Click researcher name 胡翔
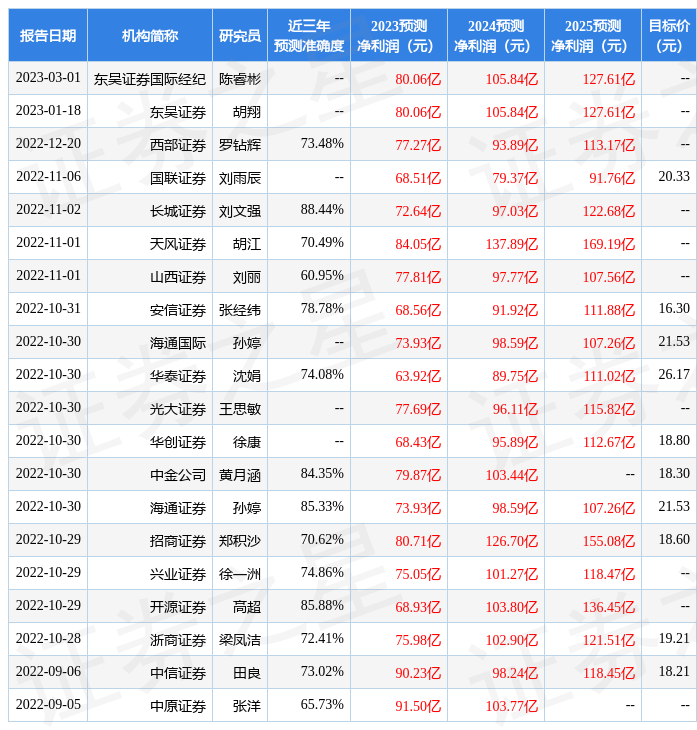The height and width of the screenshot is (730, 697). (x=247, y=112)
